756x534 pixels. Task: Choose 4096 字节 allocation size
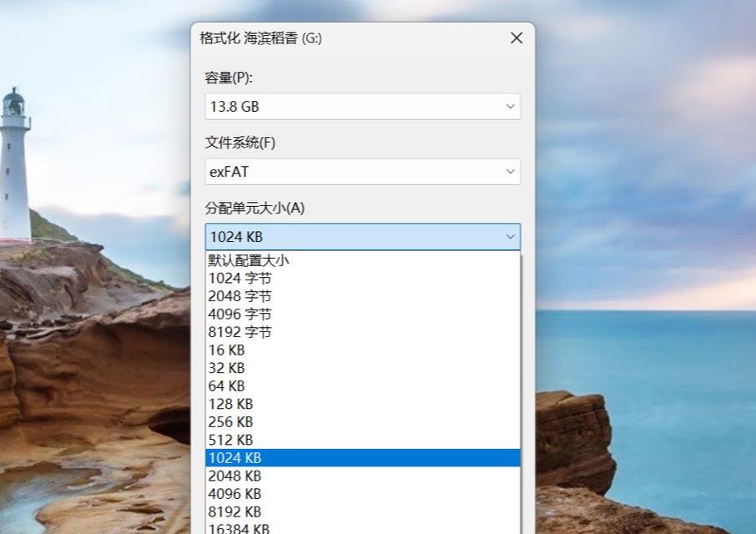click(363, 315)
